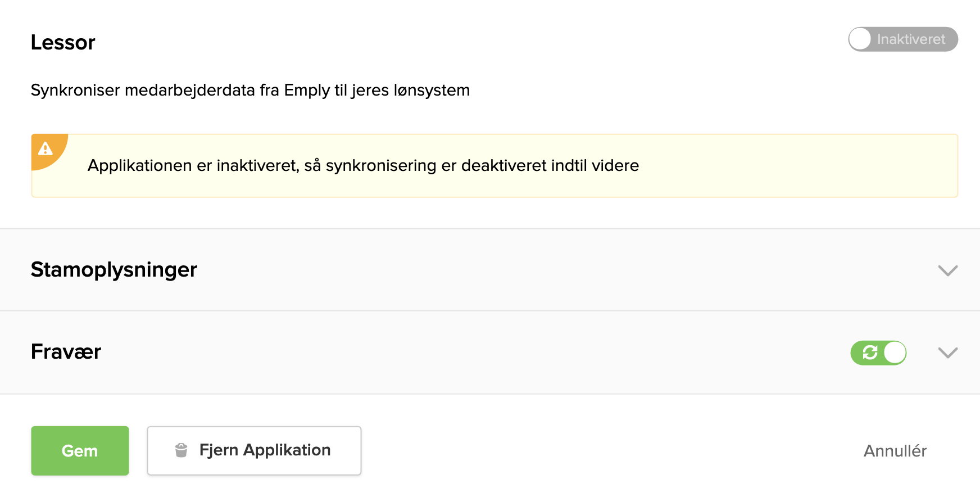Screen dimensions: 980x497
Task: Click the empty area of the yellow warning banner
Action: (x=798, y=166)
